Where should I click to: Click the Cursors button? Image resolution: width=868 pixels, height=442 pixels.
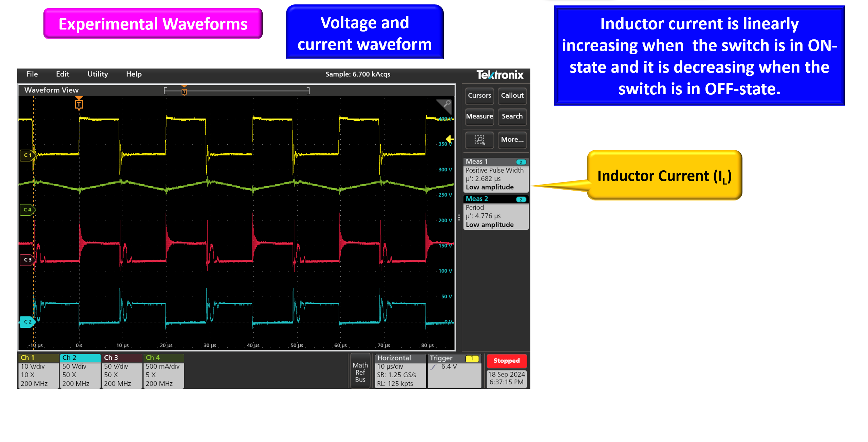pyautogui.click(x=479, y=96)
